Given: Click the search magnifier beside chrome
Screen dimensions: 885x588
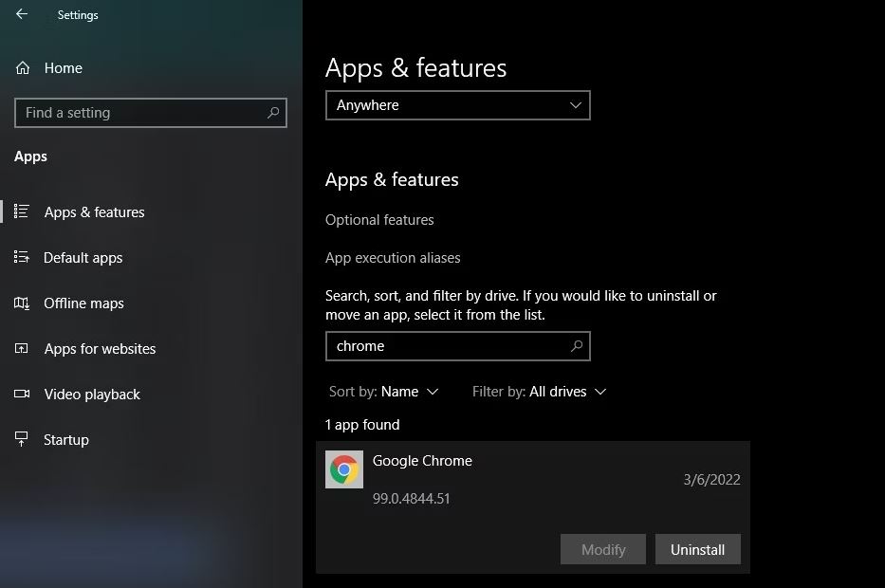Looking at the screenshot, I should click(577, 346).
